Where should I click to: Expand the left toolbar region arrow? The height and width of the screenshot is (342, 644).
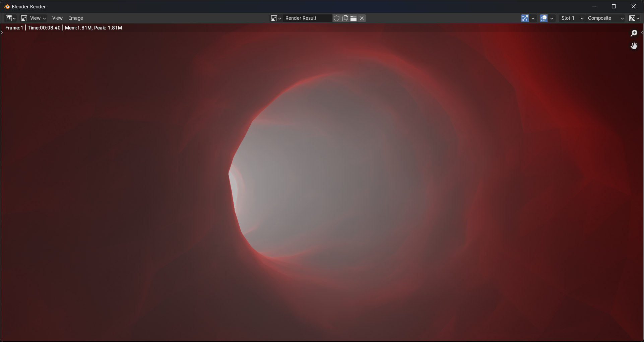[2, 32]
